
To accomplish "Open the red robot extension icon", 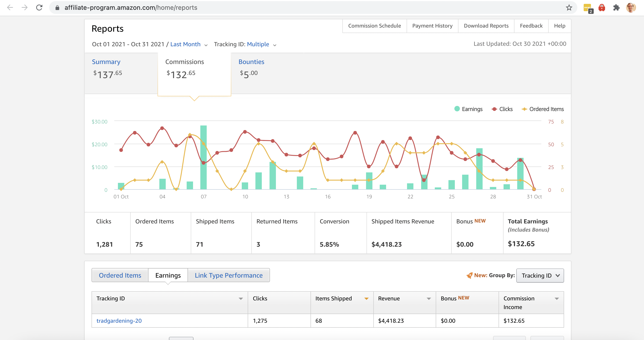I will (x=602, y=8).
